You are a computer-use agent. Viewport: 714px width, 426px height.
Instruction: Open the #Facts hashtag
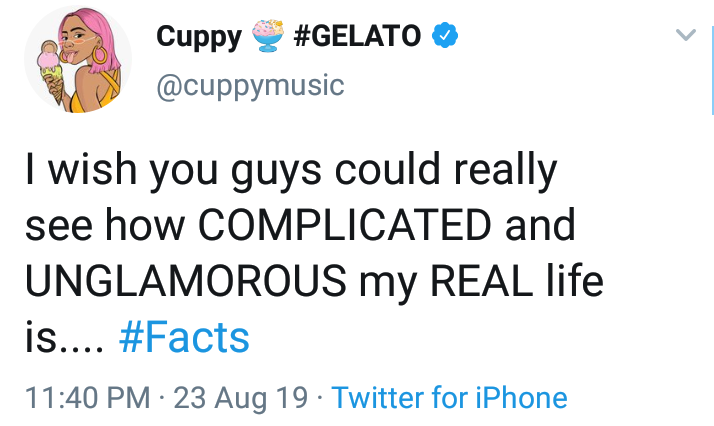click(183, 338)
